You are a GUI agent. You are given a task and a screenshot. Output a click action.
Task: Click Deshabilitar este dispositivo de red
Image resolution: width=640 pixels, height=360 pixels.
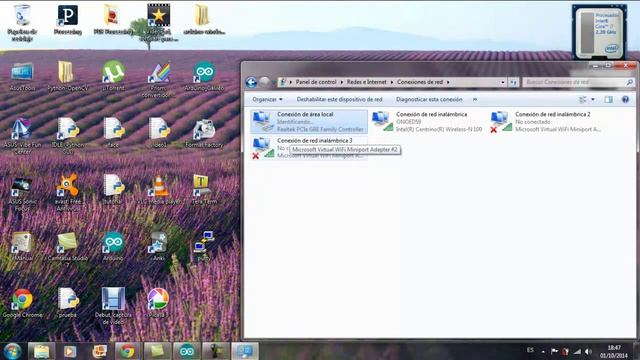click(x=339, y=100)
